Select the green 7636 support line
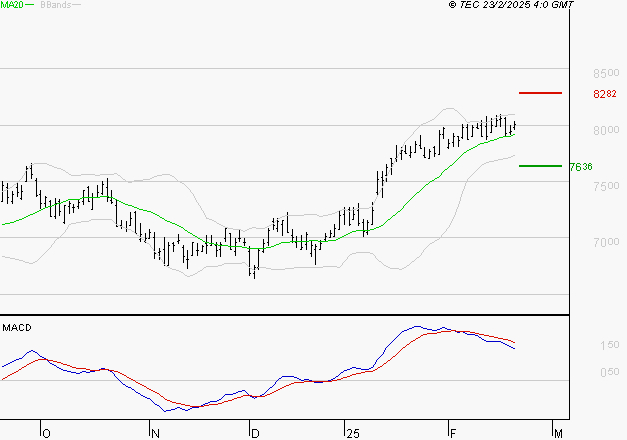 (x=540, y=166)
